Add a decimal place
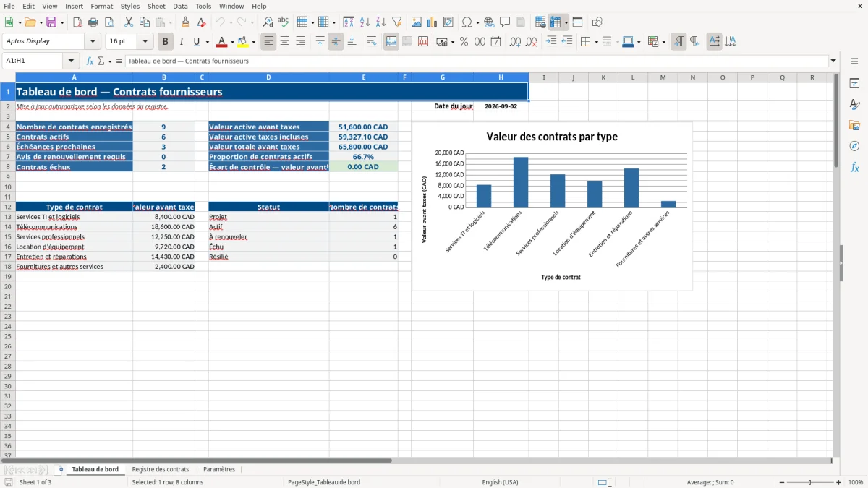Screen dimensions: 868x488 tap(515, 42)
